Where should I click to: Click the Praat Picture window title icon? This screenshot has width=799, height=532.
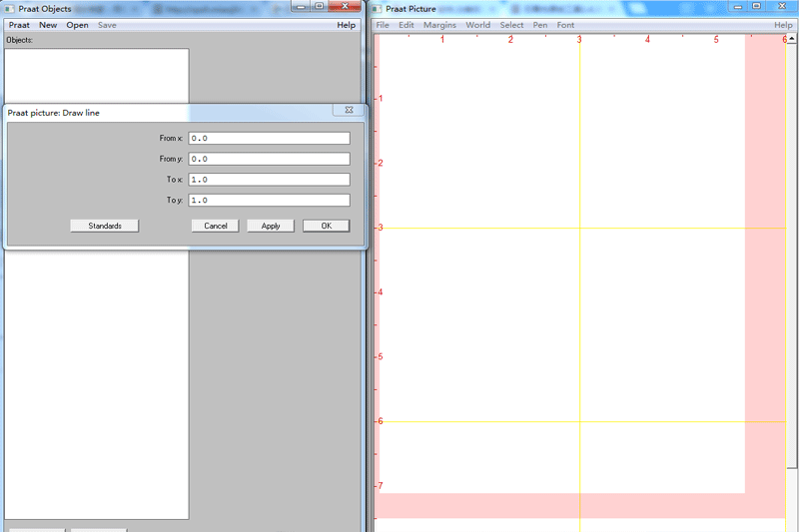click(x=380, y=8)
